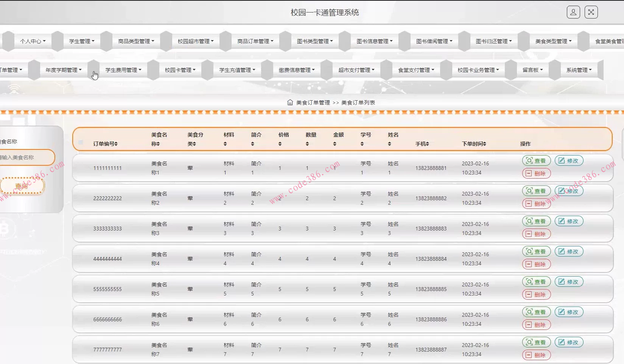The width and height of the screenshot is (624, 364).
Task: View order 2222222222 with 查看
Action: [x=536, y=191]
